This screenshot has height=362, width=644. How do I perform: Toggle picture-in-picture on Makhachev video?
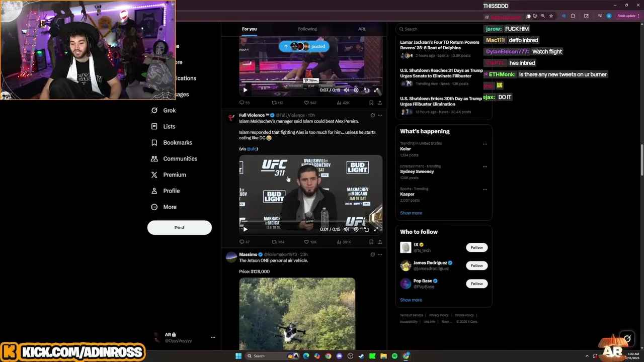tap(366, 229)
